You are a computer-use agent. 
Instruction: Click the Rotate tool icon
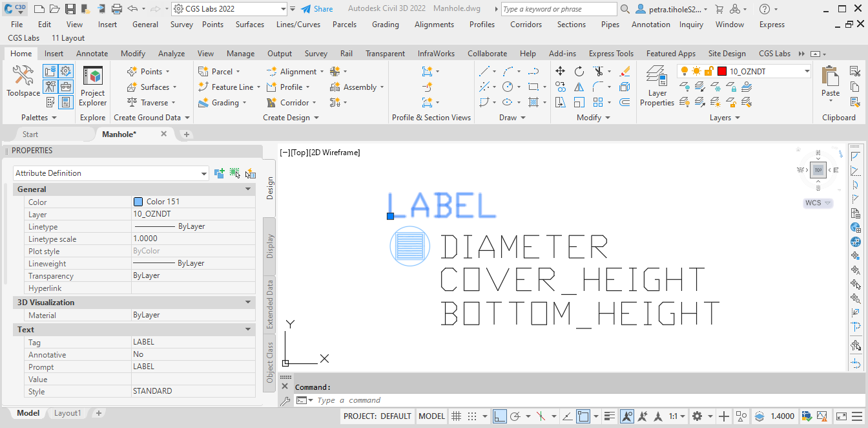coord(579,71)
